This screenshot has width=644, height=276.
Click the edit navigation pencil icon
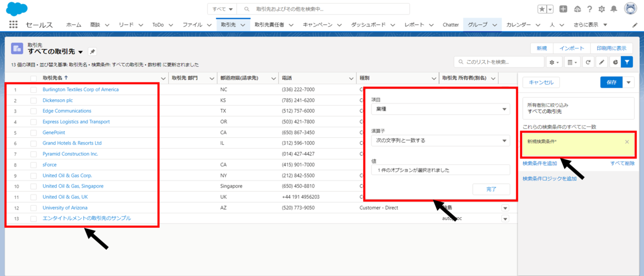[635, 25]
